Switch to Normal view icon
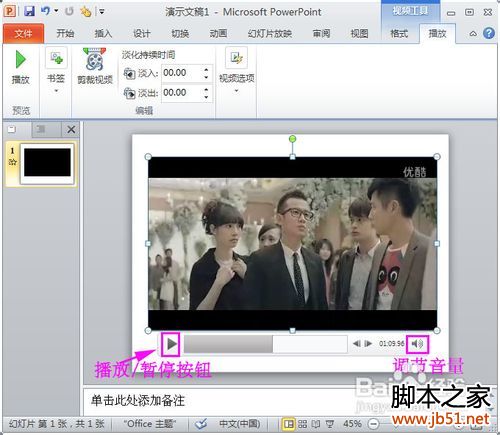Viewport: 500px width, 435px height. coord(289,424)
